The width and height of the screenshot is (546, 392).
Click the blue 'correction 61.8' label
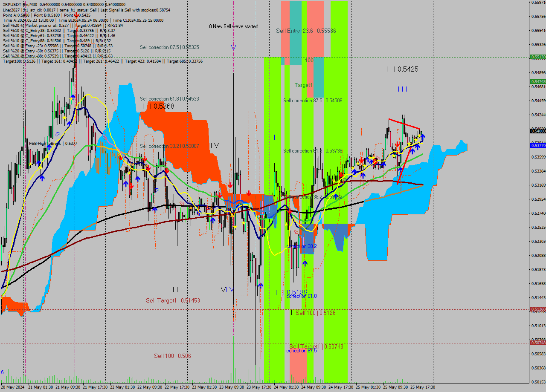coord(301,296)
